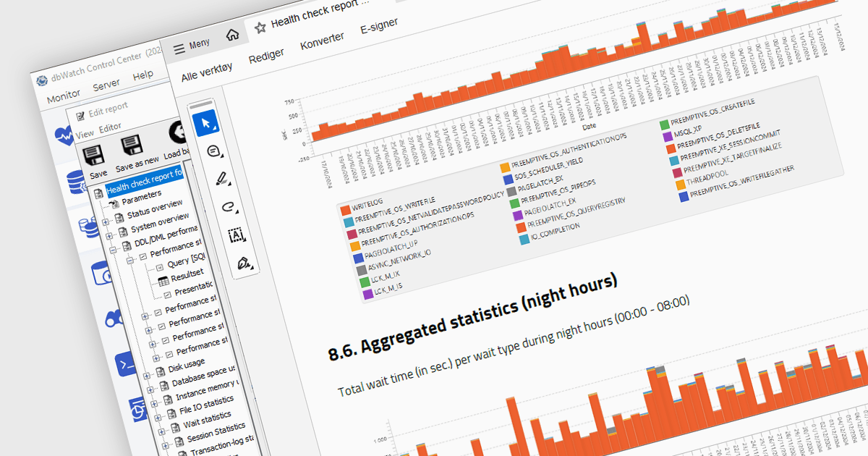Viewport: 868px width, 456px height.
Task: Open the Server menu in dbWatch
Action: tap(106, 85)
